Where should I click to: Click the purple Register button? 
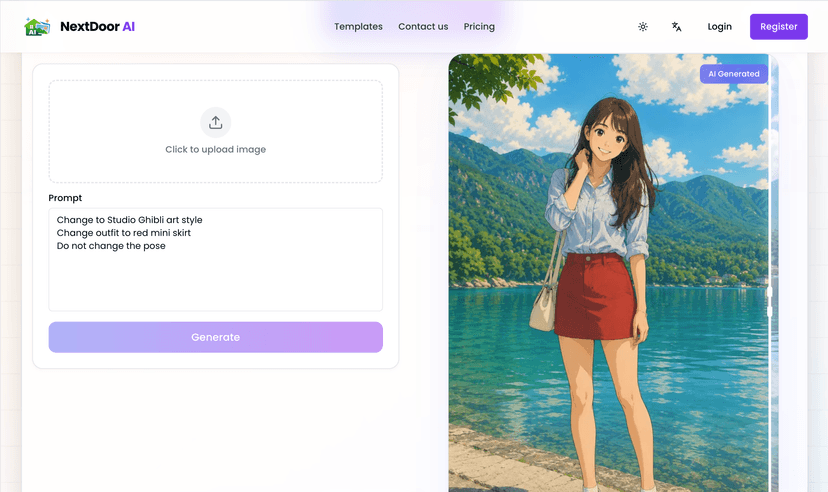point(778,26)
